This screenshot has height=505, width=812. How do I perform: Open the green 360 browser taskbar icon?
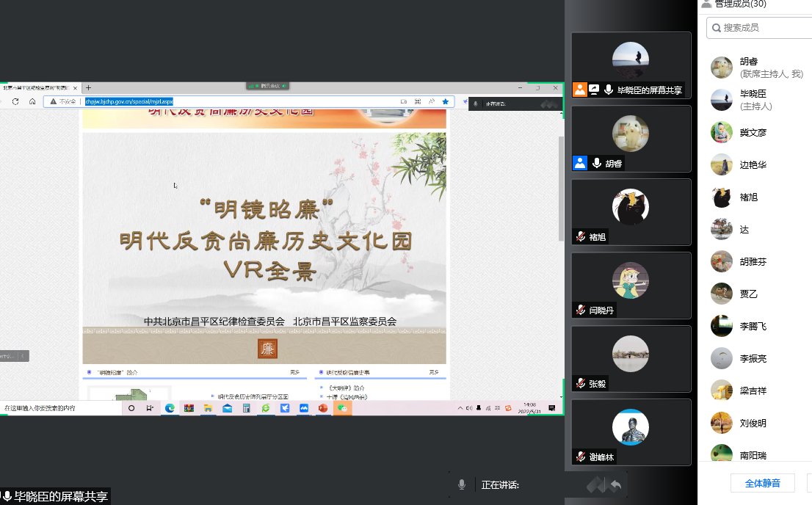[266, 408]
